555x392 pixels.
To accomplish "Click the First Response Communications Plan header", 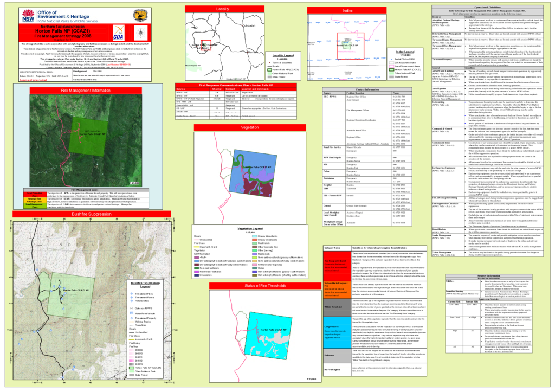I will (x=236, y=85).
